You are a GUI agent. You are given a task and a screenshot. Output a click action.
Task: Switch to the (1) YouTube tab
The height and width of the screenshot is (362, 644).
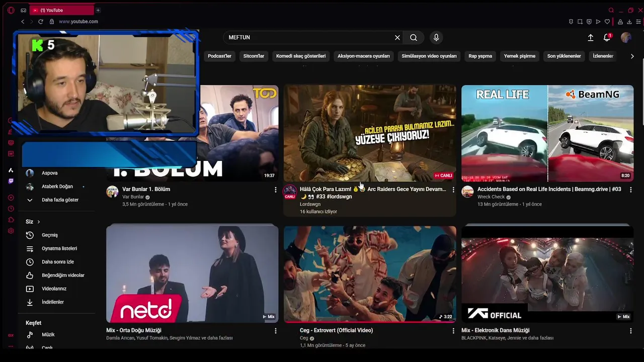(61, 10)
